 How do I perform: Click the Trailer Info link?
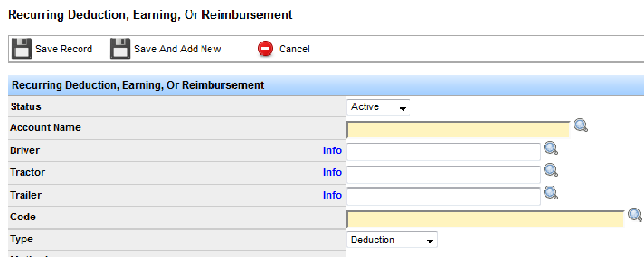click(332, 195)
